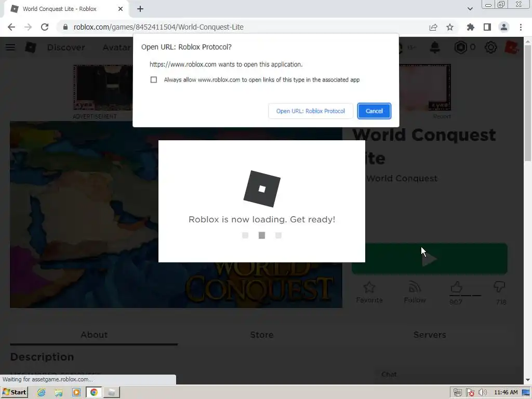Favorite the game with the star icon
The height and width of the screenshot is (399, 532).
coord(369,292)
